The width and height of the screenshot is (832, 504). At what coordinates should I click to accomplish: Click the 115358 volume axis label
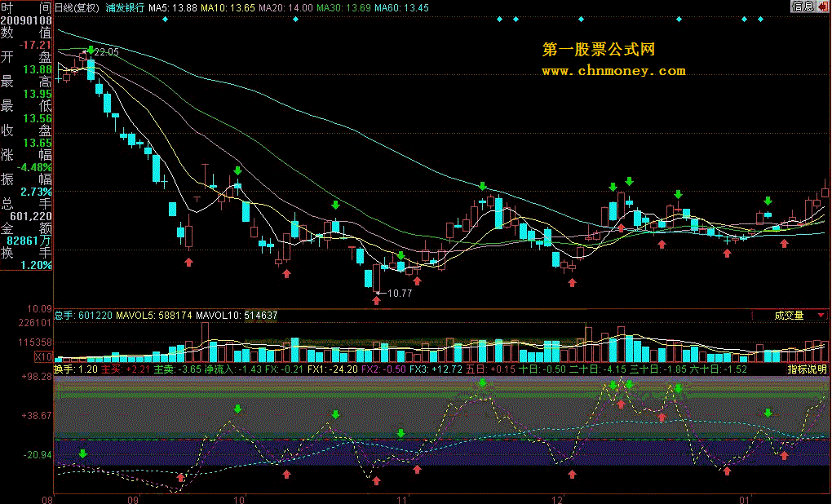pos(35,343)
